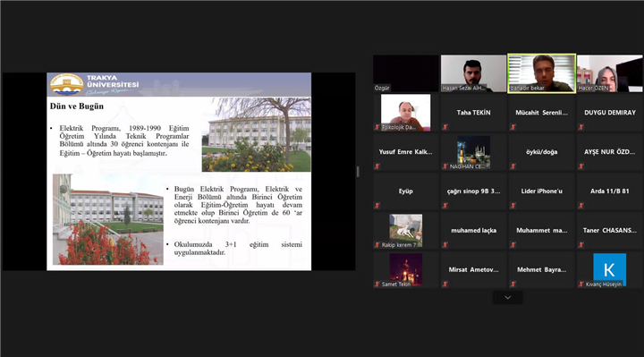Viewport: 644px width, 357px height.
Task: Click the Özgür black video tile
Action: pos(406,73)
